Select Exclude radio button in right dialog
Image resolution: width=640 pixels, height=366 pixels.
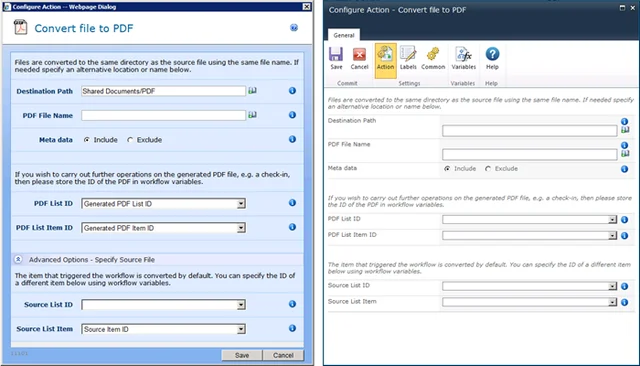pyautogui.click(x=488, y=169)
